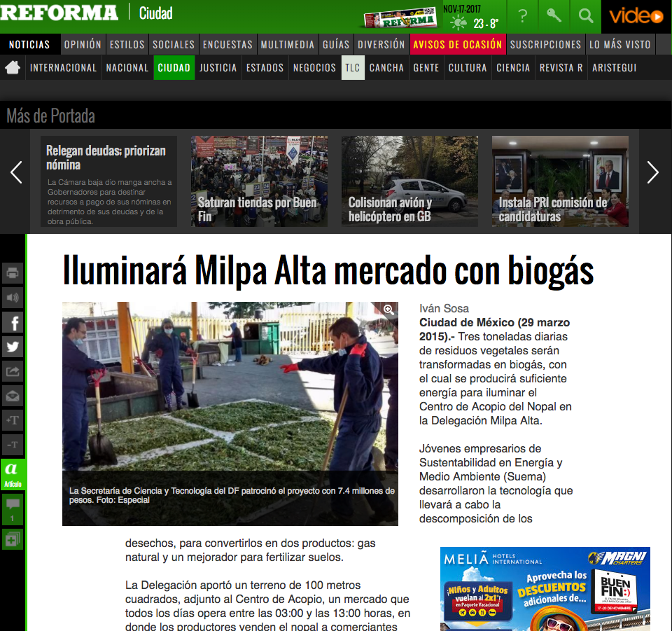
Task: Increase article text size (+T)
Action: pyautogui.click(x=13, y=420)
